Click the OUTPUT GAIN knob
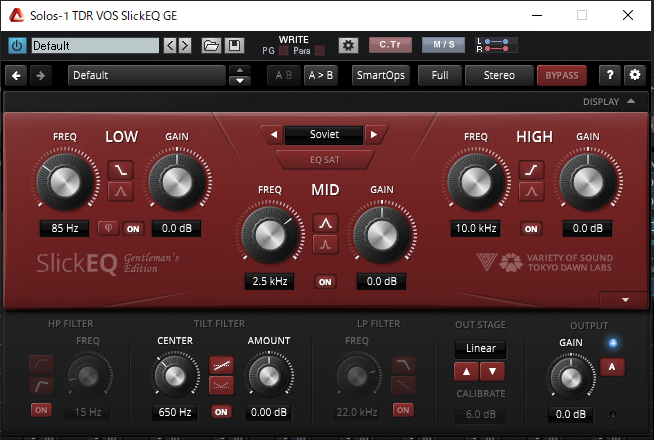This screenshot has height=440, width=654. [571, 378]
